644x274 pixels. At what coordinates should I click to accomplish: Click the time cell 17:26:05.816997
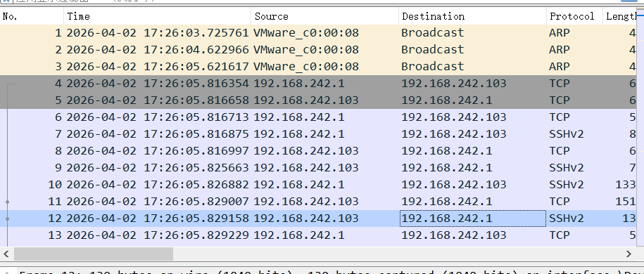158,151
